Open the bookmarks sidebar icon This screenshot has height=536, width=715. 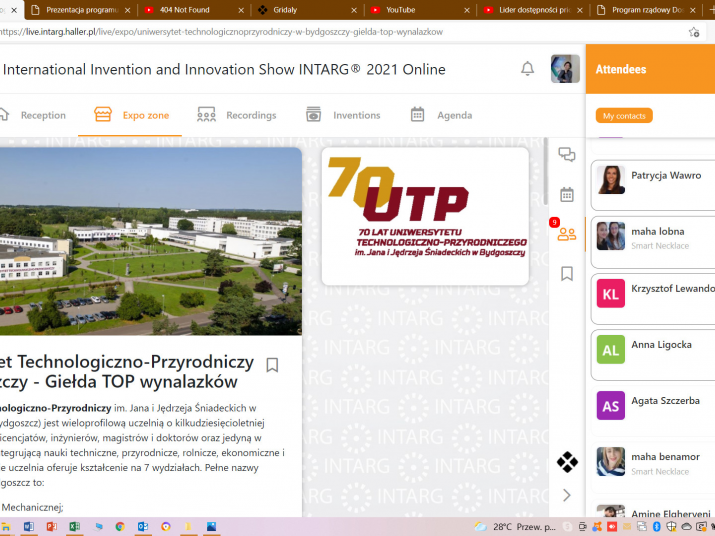[x=567, y=273]
